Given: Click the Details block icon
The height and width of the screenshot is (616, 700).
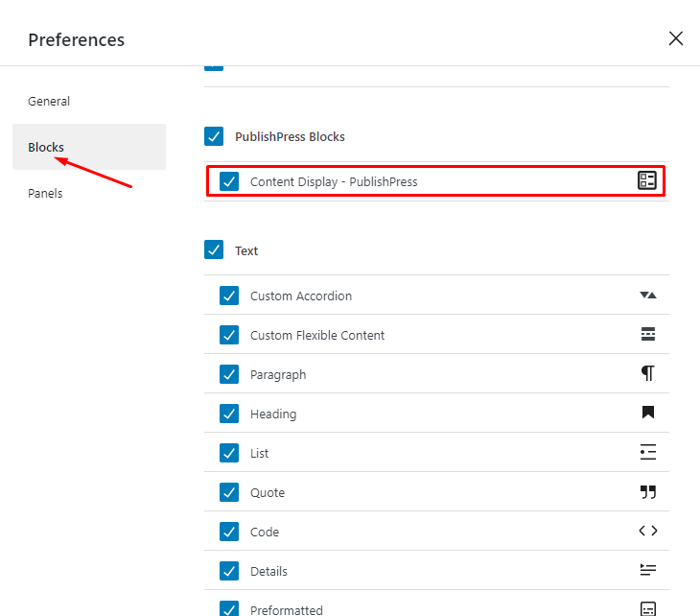Looking at the screenshot, I should coord(648,570).
